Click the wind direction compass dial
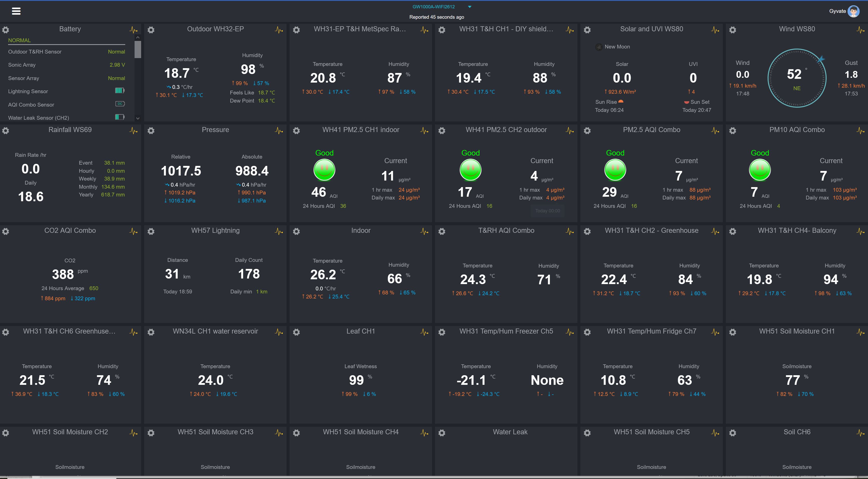Image resolution: width=868 pixels, height=479 pixels. click(x=797, y=78)
